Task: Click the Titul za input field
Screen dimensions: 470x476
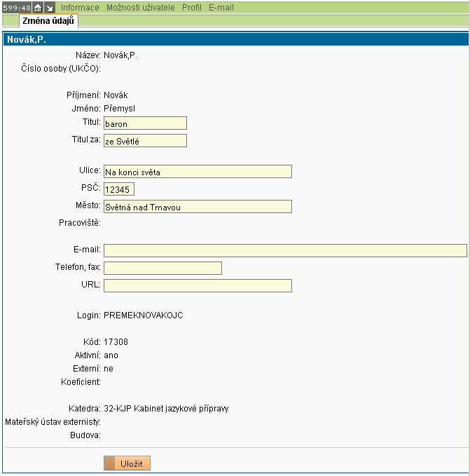Action: click(x=145, y=141)
